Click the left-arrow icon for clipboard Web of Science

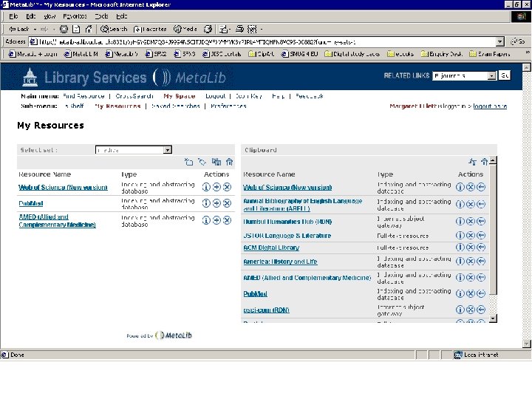click(481, 187)
